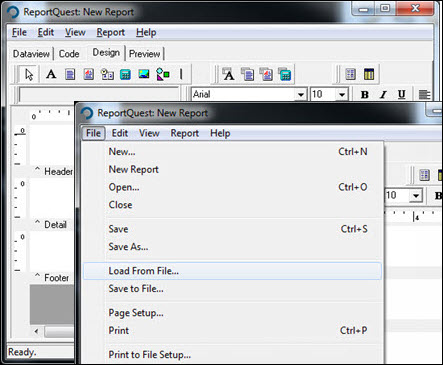Select the landscape picture image tool
The image size is (443, 365).
tap(144, 74)
